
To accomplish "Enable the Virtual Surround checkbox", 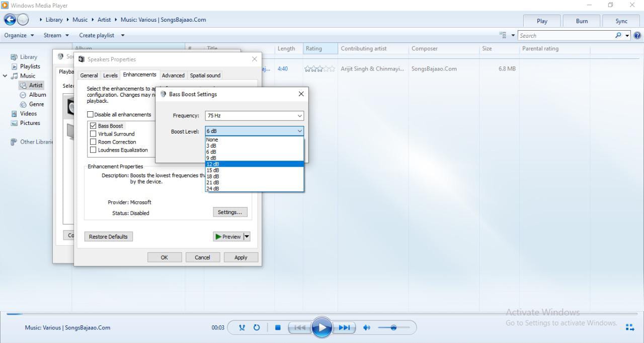I will coord(93,134).
